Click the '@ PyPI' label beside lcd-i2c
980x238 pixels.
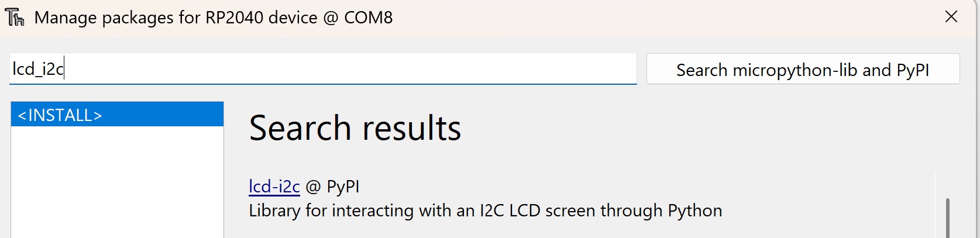click(x=332, y=187)
